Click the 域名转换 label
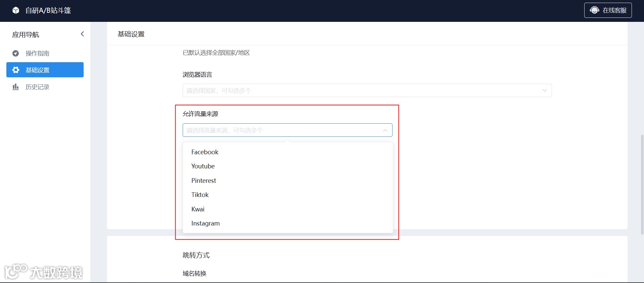 point(195,273)
